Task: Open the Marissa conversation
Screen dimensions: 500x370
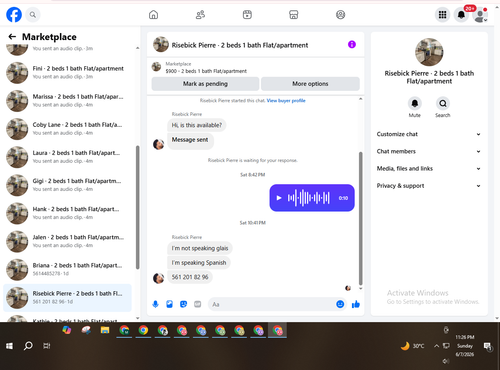Action: (68, 101)
